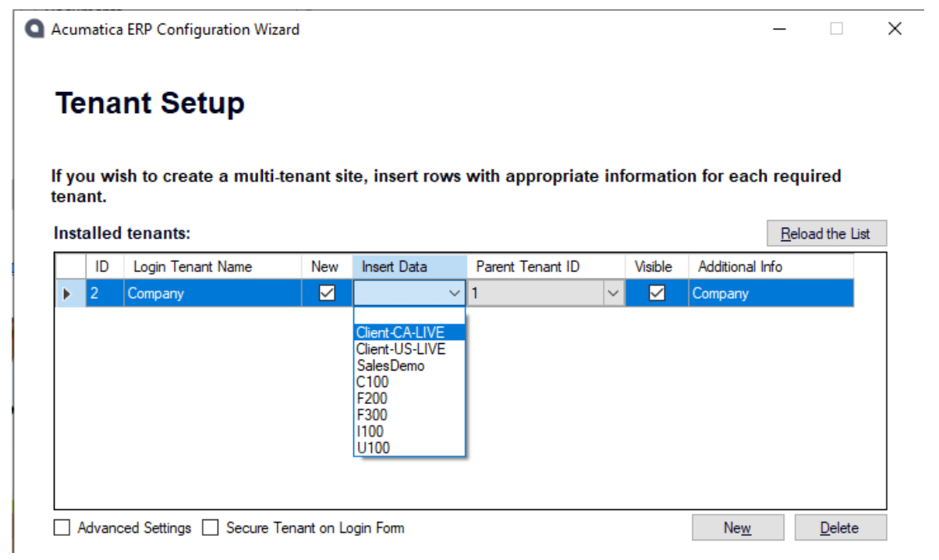Click the Login Tenant Name column header

[213, 267]
